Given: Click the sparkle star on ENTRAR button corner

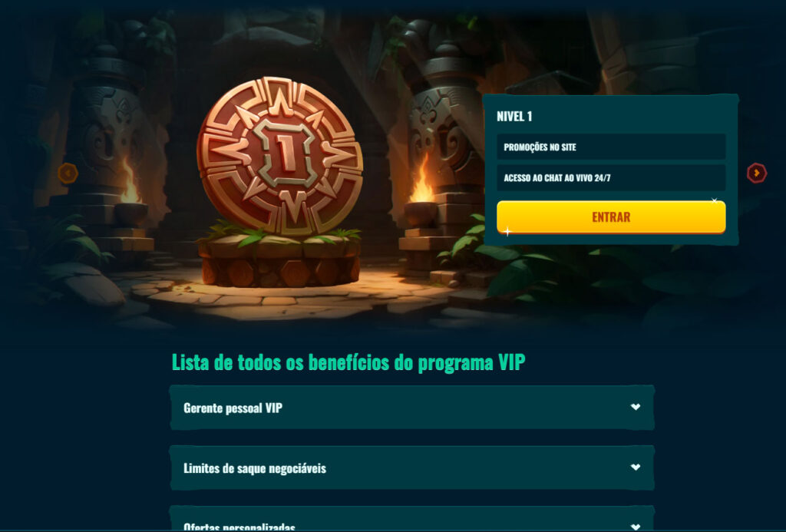Looking at the screenshot, I should point(507,232).
